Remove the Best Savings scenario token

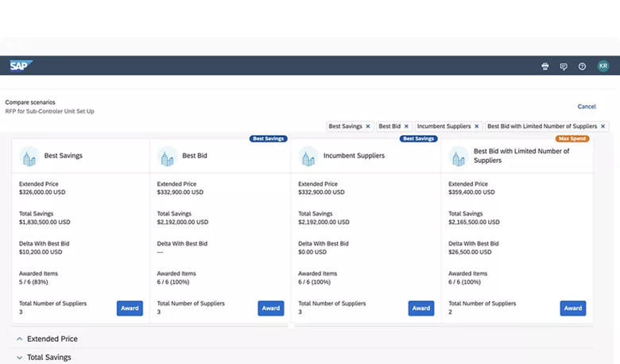367,126
